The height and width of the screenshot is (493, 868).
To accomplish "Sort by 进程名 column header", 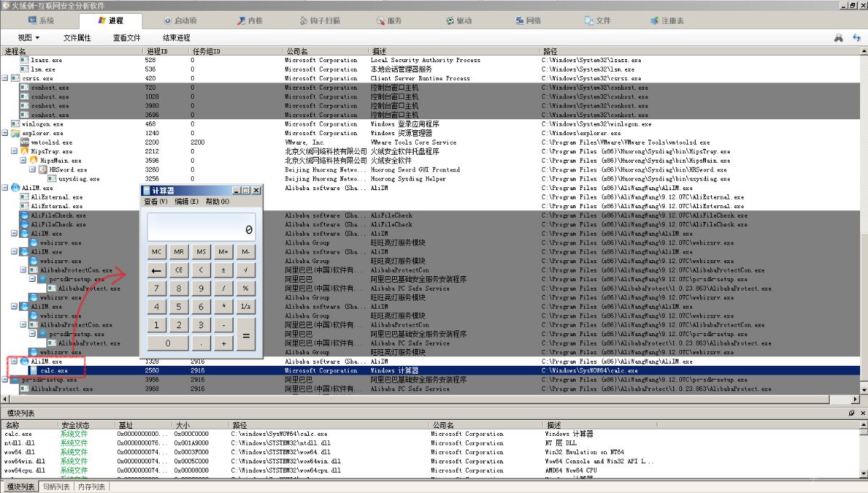I will pyautogui.click(x=72, y=51).
